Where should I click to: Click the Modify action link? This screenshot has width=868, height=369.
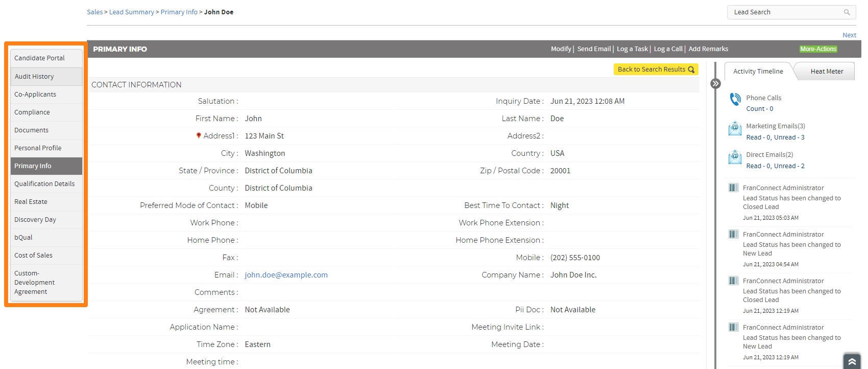click(561, 49)
